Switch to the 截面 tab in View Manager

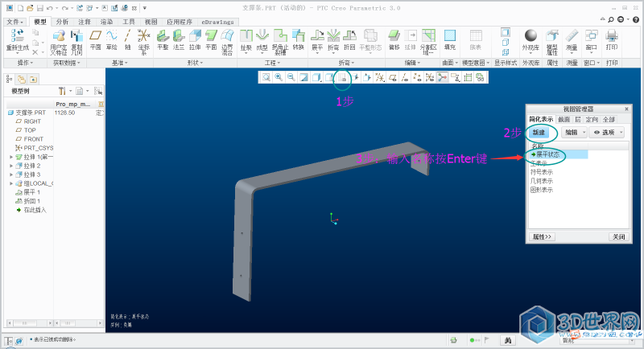click(x=564, y=119)
